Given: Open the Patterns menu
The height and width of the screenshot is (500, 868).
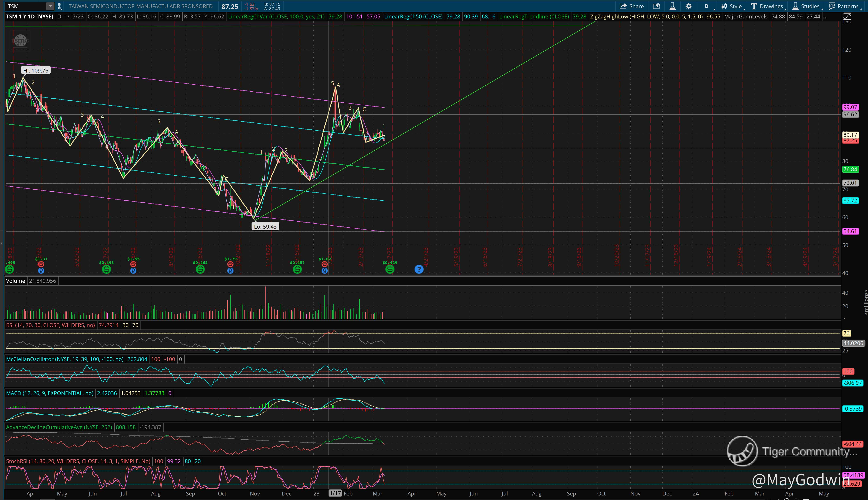Looking at the screenshot, I should [844, 6].
